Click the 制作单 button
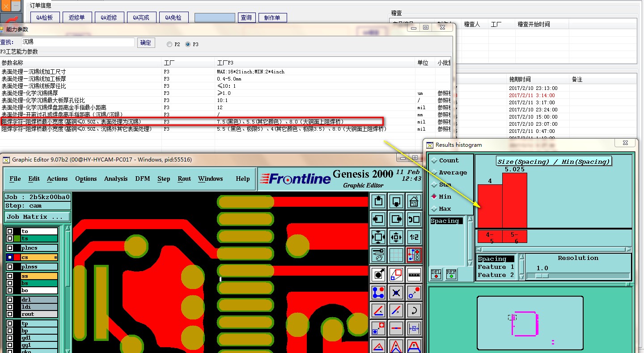This screenshot has width=644, height=353. (272, 17)
